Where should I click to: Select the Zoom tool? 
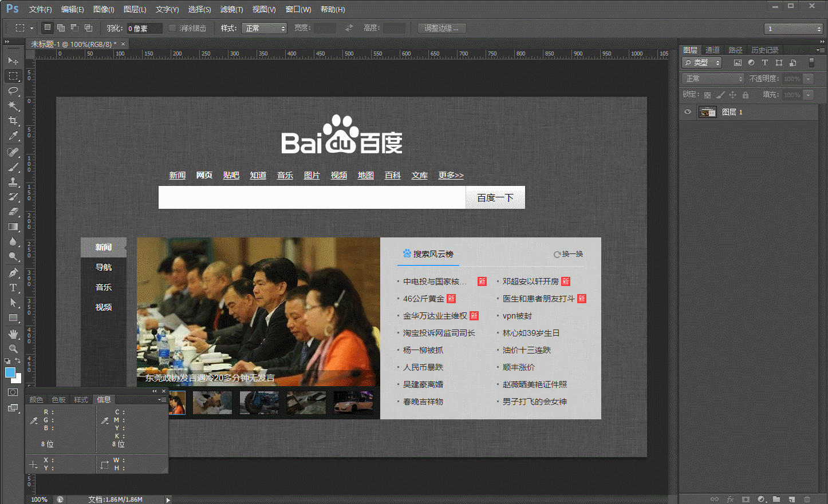pos(13,349)
